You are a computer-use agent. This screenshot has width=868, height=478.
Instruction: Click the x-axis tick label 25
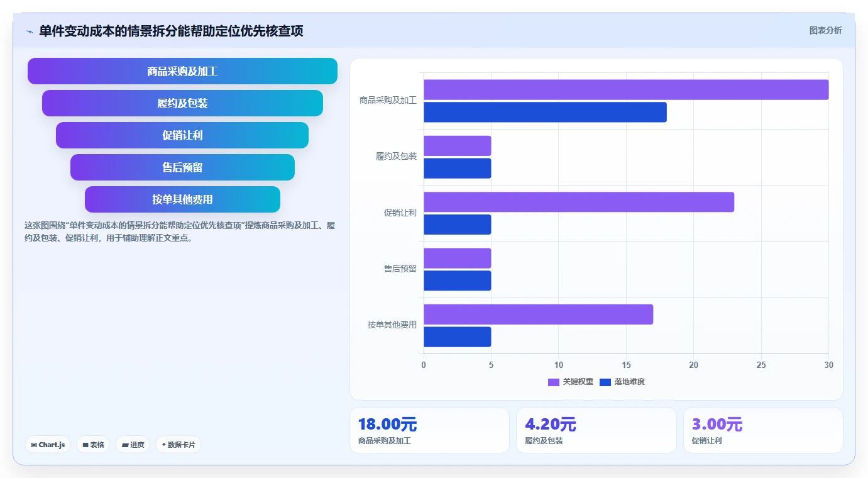point(761,365)
